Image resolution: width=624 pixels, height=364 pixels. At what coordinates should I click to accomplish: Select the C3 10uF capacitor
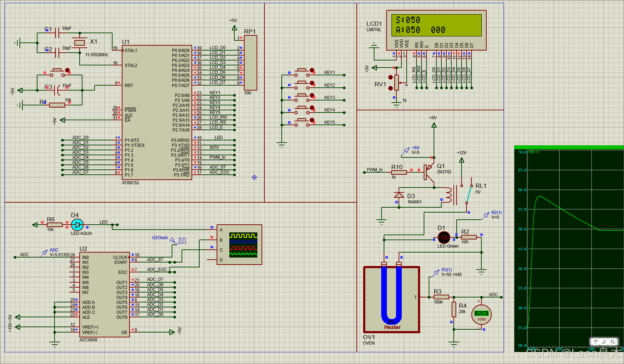(57, 90)
